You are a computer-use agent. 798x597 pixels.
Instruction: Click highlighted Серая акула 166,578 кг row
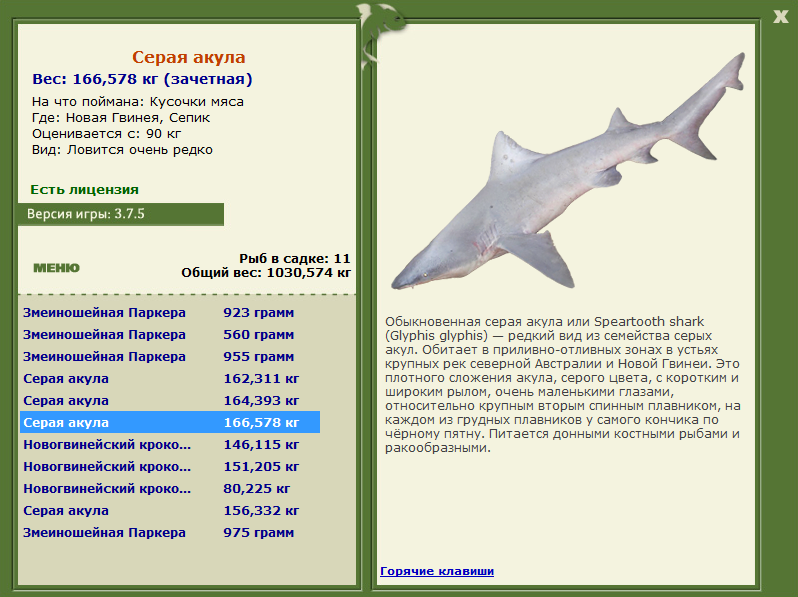[170, 422]
